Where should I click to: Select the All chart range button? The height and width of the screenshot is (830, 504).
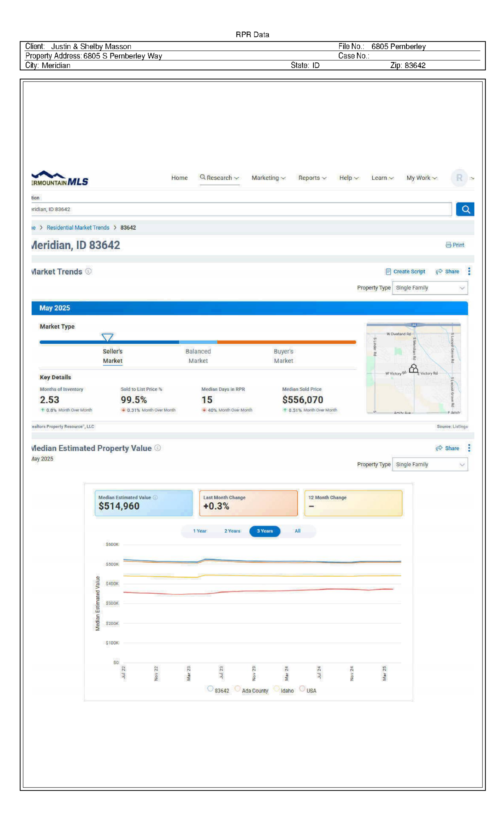click(x=297, y=531)
